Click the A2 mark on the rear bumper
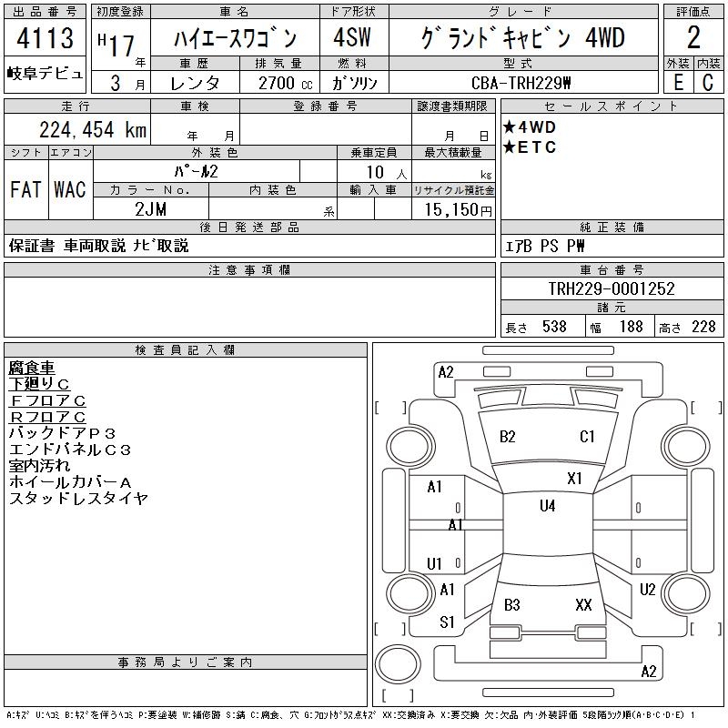Screen dimensions: 728x728 [649, 672]
